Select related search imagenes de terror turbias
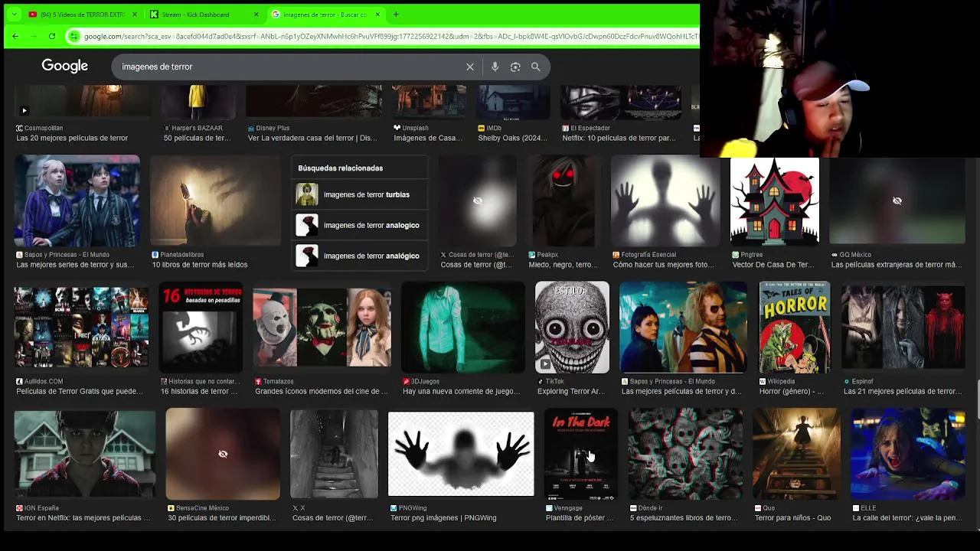 (x=360, y=194)
